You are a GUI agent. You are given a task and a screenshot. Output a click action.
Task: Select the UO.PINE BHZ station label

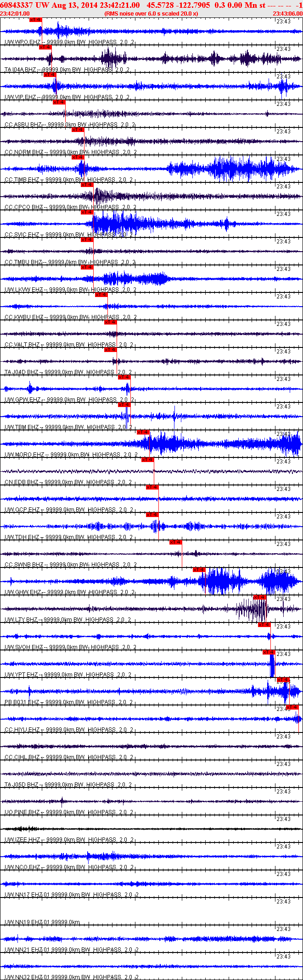pyautogui.click(x=22, y=812)
